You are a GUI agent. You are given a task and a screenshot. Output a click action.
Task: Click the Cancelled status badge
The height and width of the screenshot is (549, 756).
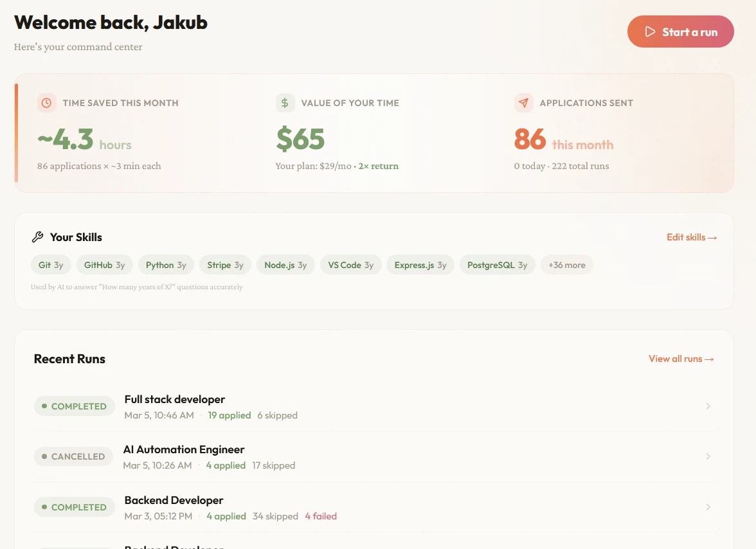(73, 456)
